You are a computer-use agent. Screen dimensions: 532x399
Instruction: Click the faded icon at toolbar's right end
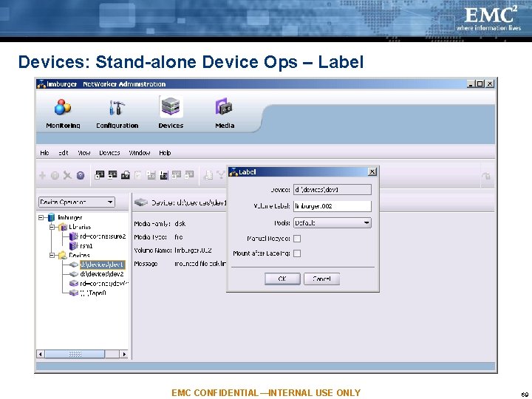coord(486,176)
